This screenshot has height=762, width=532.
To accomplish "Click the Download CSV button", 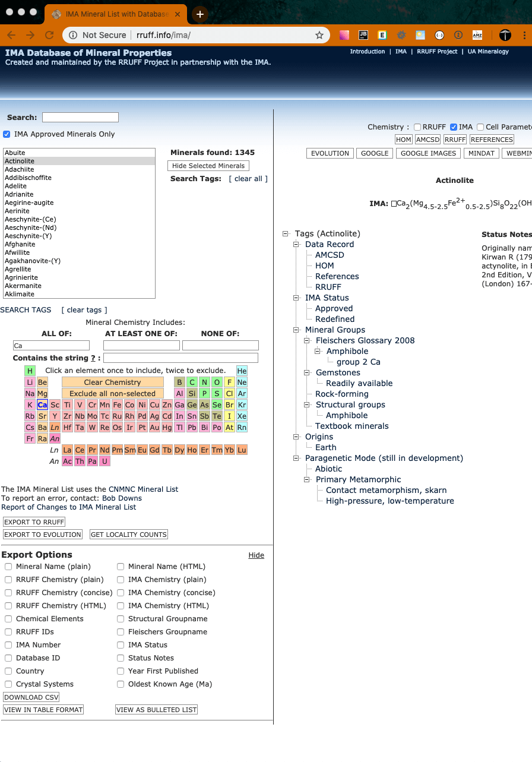I will tap(31, 697).
